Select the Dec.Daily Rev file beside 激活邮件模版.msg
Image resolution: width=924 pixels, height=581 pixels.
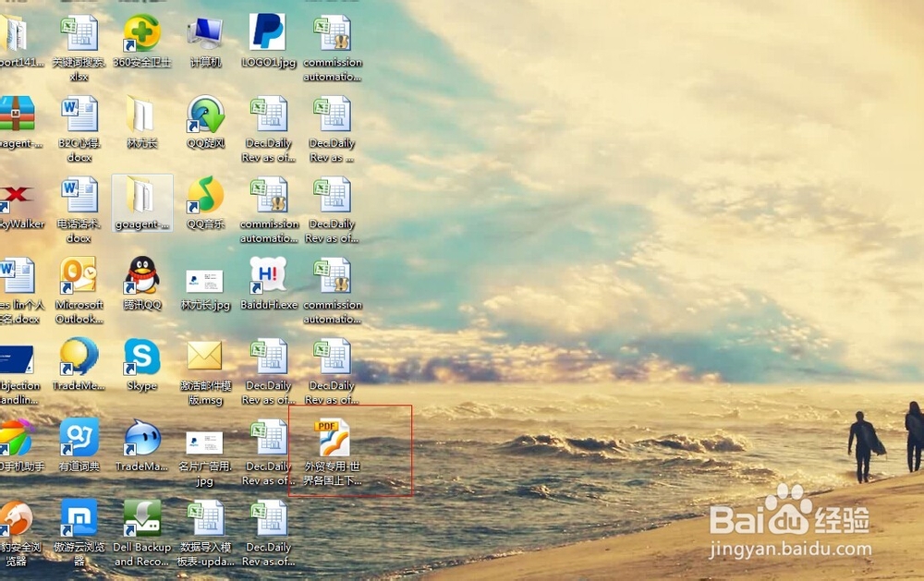coord(269,357)
